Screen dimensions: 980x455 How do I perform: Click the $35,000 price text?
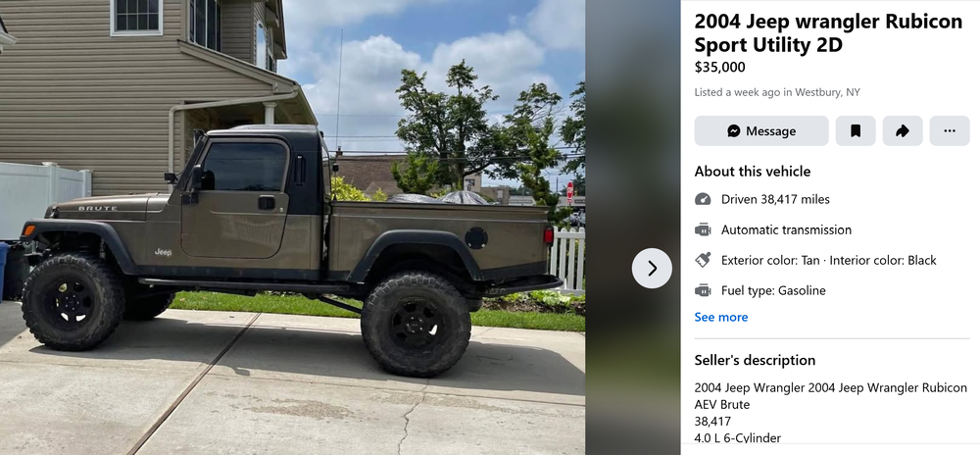pos(719,67)
